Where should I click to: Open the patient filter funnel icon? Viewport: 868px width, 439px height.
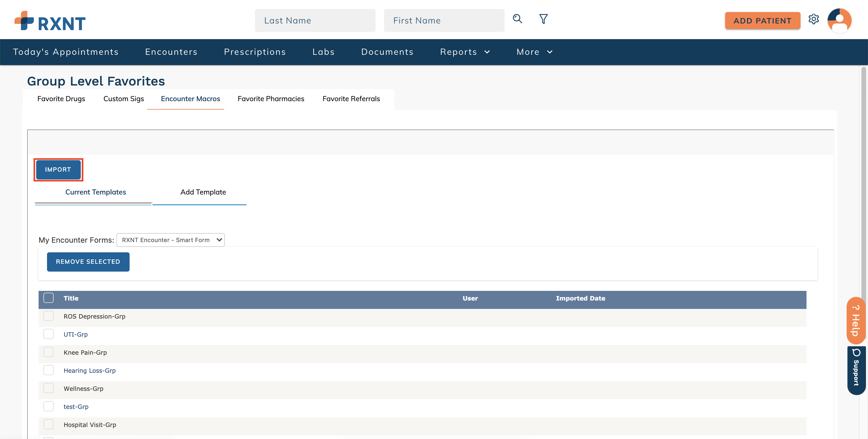point(543,19)
